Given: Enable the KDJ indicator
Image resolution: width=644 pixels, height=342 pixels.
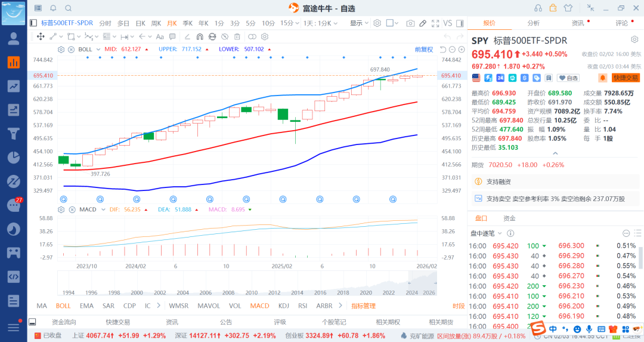Looking at the screenshot, I should click(283, 306).
